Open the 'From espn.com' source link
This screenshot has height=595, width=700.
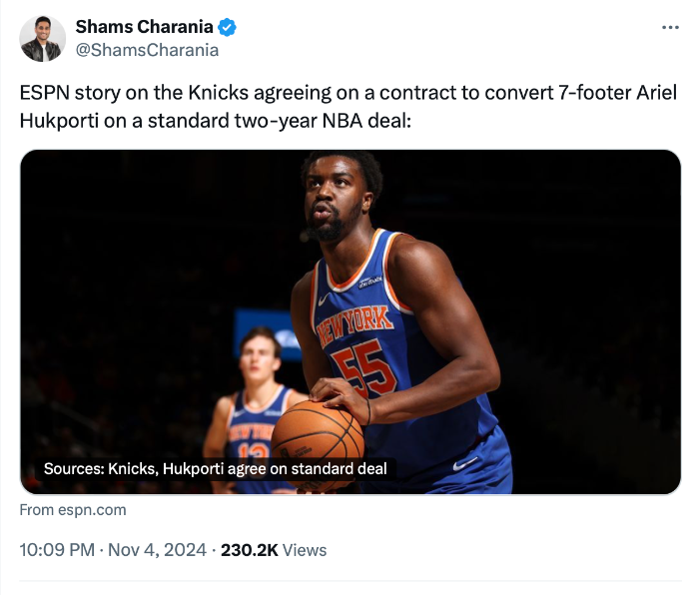pos(73,509)
